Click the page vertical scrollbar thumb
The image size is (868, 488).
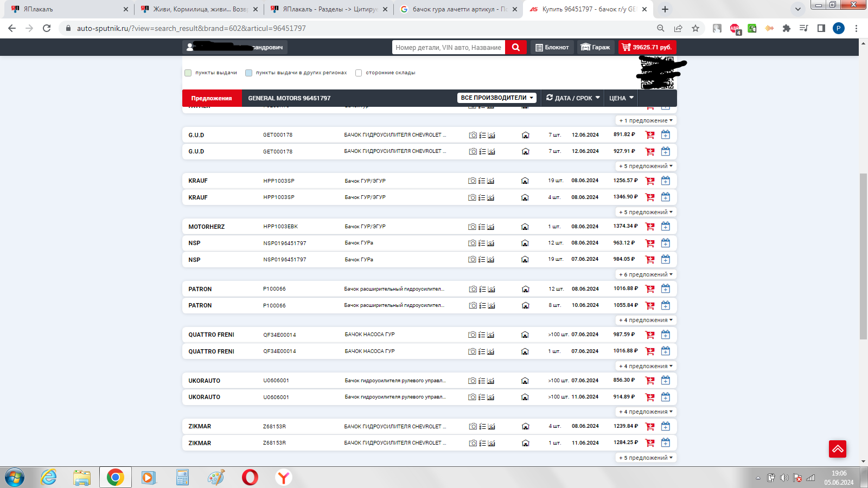tap(863, 256)
